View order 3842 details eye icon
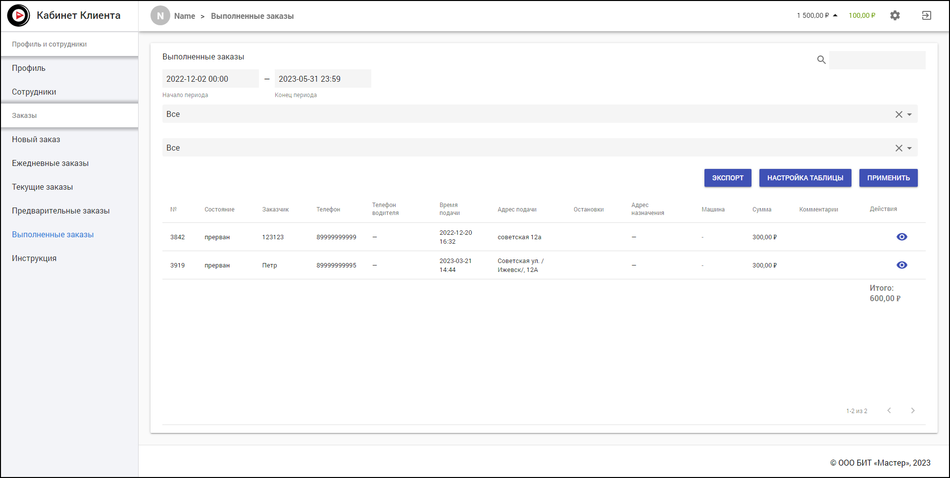The image size is (950, 478). 902,237
